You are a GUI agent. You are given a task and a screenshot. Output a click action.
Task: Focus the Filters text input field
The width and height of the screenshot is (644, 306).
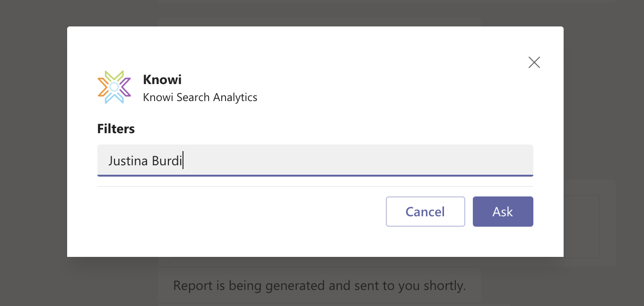pyautogui.click(x=315, y=161)
